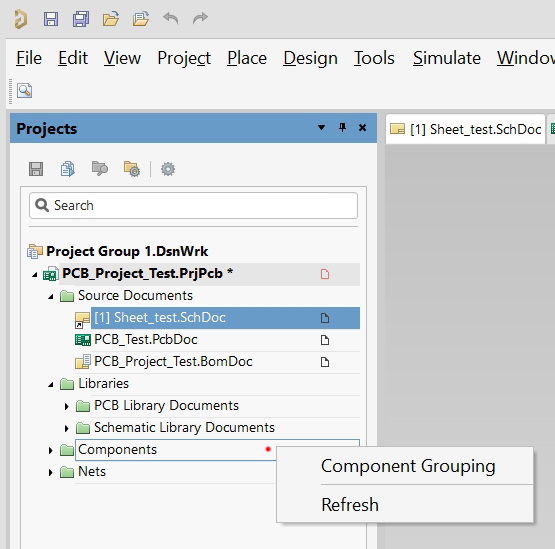The height and width of the screenshot is (549, 555).
Task: Open the Design menu
Action: coord(310,58)
